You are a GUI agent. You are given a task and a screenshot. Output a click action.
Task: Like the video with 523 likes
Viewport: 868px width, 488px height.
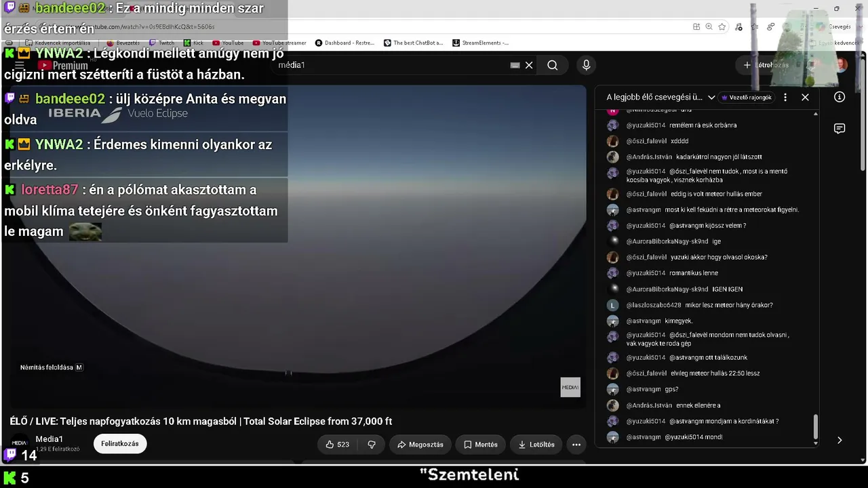click(x=338, y=445)
